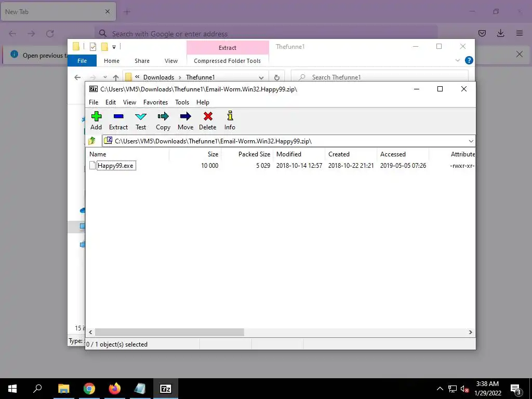This screenshot has width=532, height=399.
Task: Click the Explorer help question-mark icon
Action: click(469, 60)
